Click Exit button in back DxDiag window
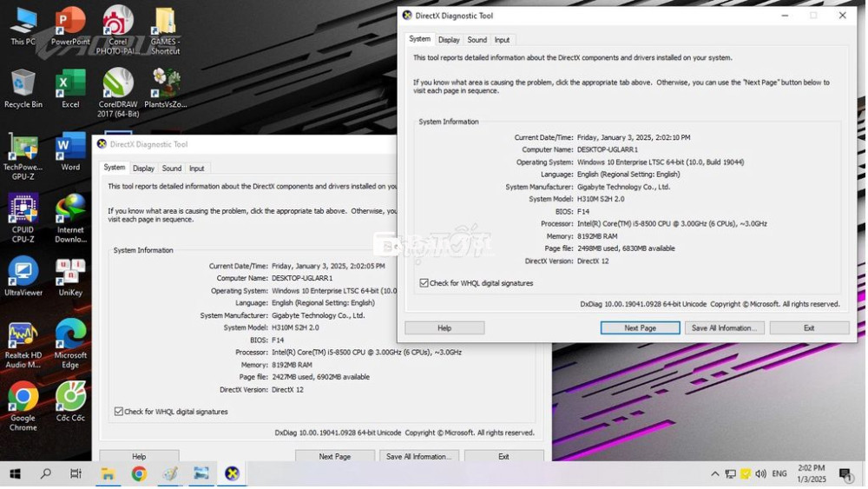 (x=503, y=456)
